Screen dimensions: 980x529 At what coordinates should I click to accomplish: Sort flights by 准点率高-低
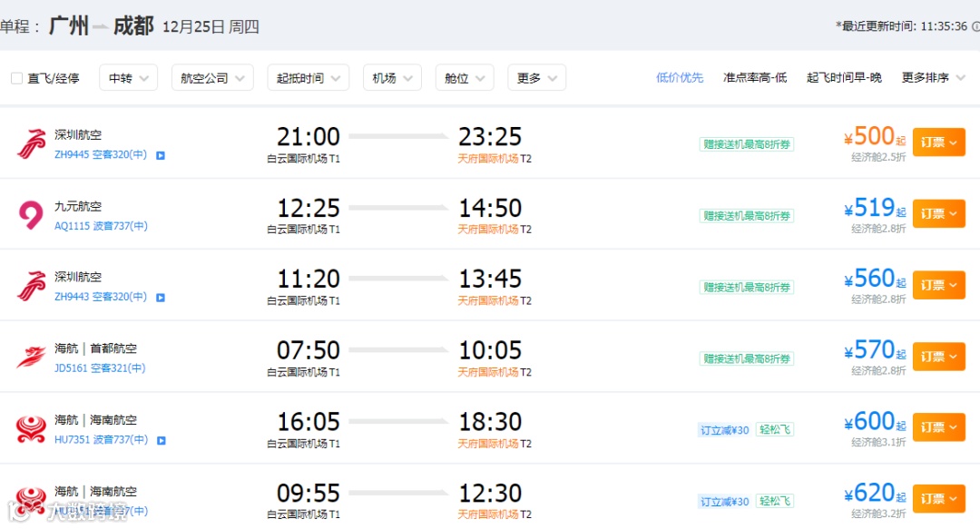point(754,77)
